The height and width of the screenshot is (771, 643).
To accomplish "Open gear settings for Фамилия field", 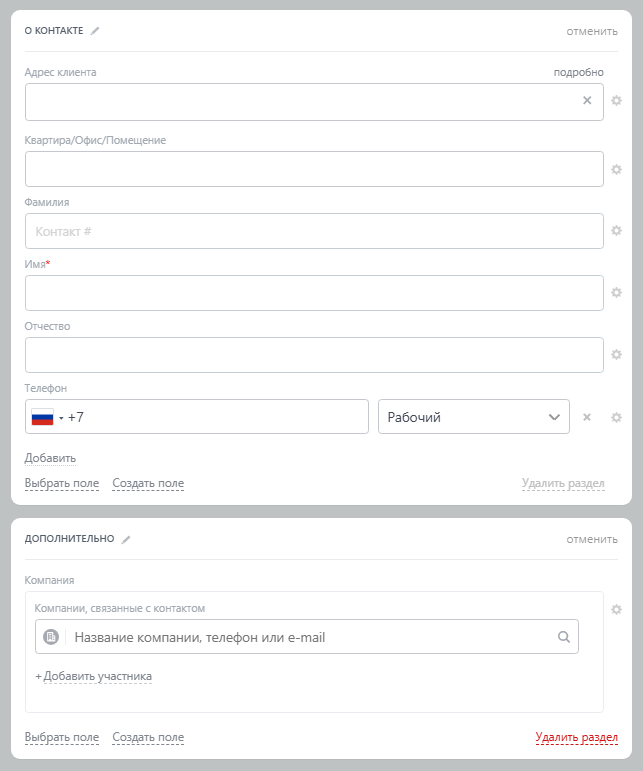I will point(617,231).
